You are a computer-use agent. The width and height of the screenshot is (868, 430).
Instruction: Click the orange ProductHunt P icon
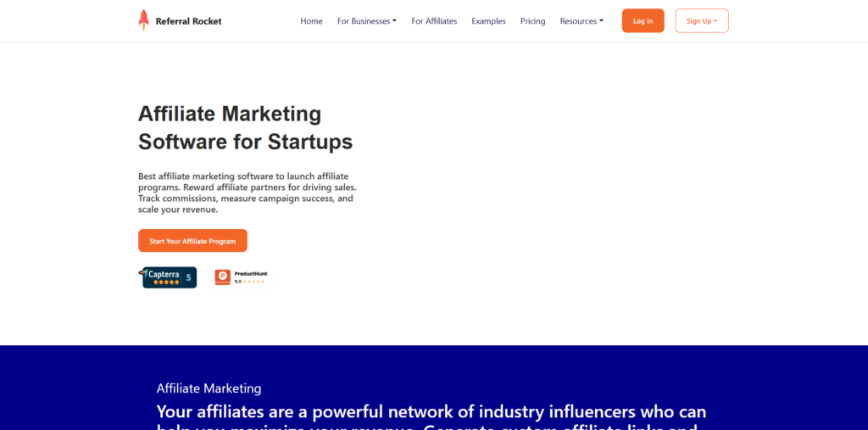pos(222,276)
